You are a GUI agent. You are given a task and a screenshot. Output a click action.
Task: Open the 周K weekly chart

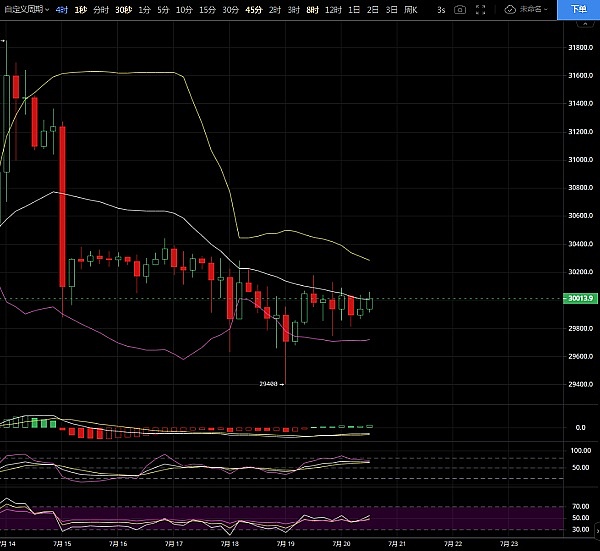[x=410, y=9]
